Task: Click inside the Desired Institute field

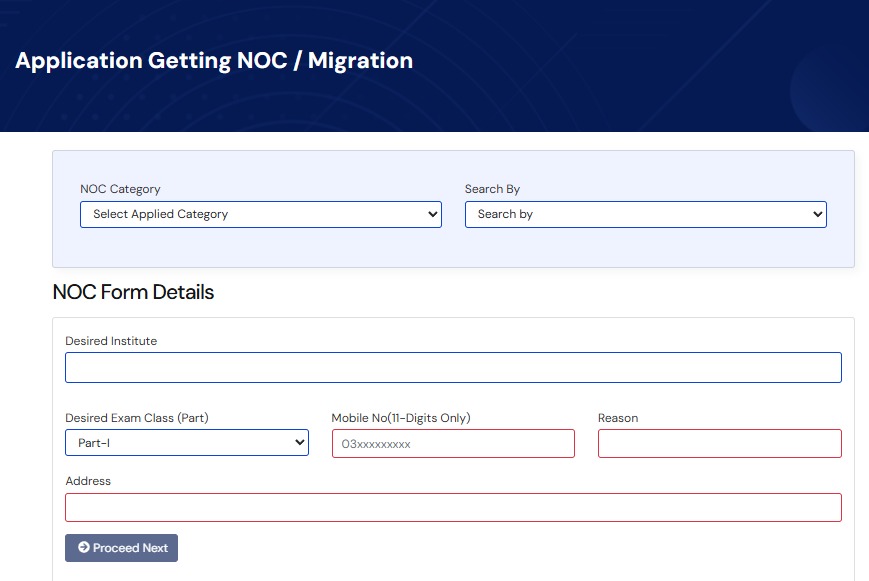Action: tap(452, 367)
